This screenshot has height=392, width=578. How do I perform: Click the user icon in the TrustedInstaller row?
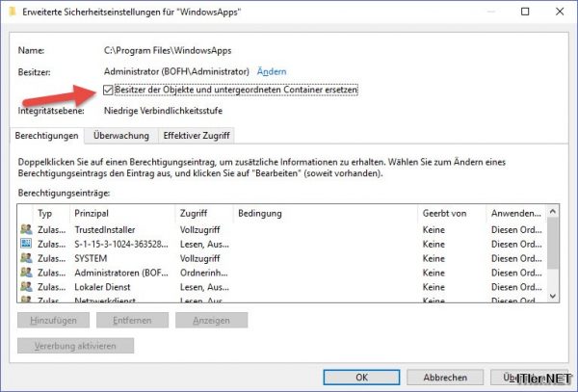(x=25, y=230)
